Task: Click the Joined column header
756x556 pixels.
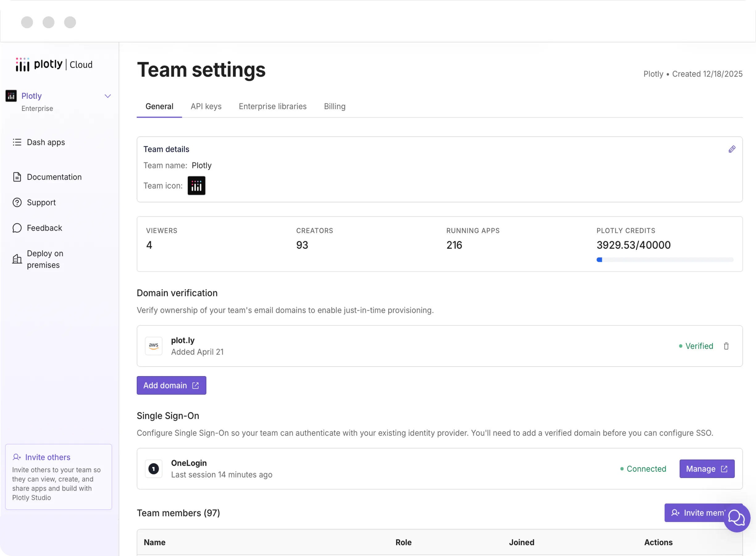Action: [x=522, y=542]
